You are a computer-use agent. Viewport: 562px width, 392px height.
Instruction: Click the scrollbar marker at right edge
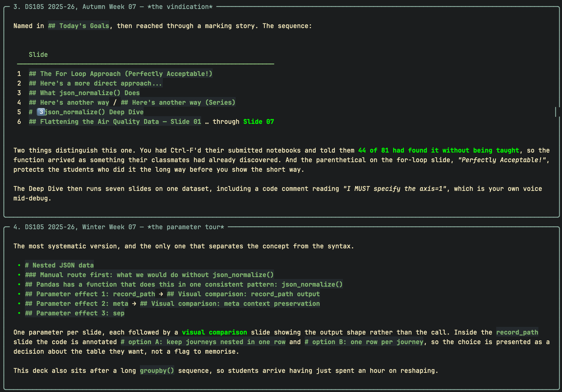point(556,112)
